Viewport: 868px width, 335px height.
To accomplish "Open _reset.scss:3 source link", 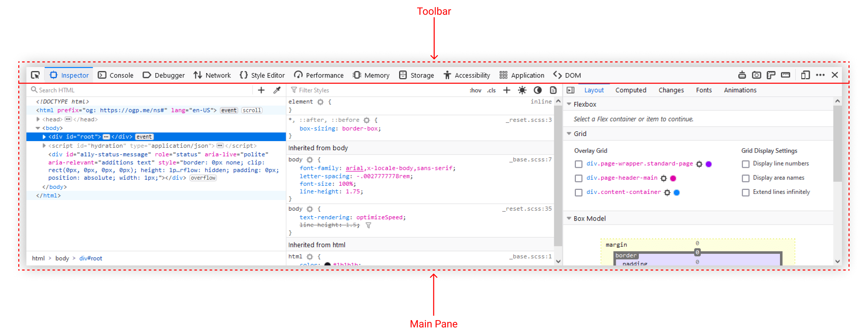I will click(528, 120).
